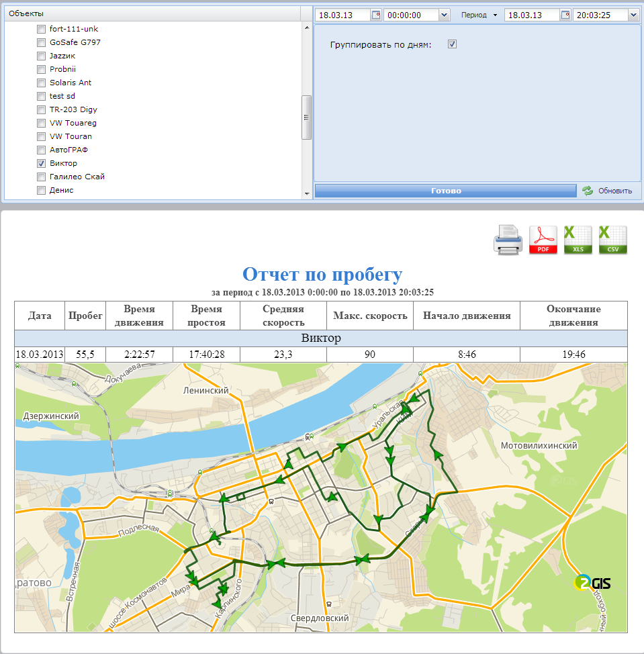Viewport: 644px width, 654px height.
Task: Click the Пробег column header
Action: pyautogui.click(x=85, y=316)
